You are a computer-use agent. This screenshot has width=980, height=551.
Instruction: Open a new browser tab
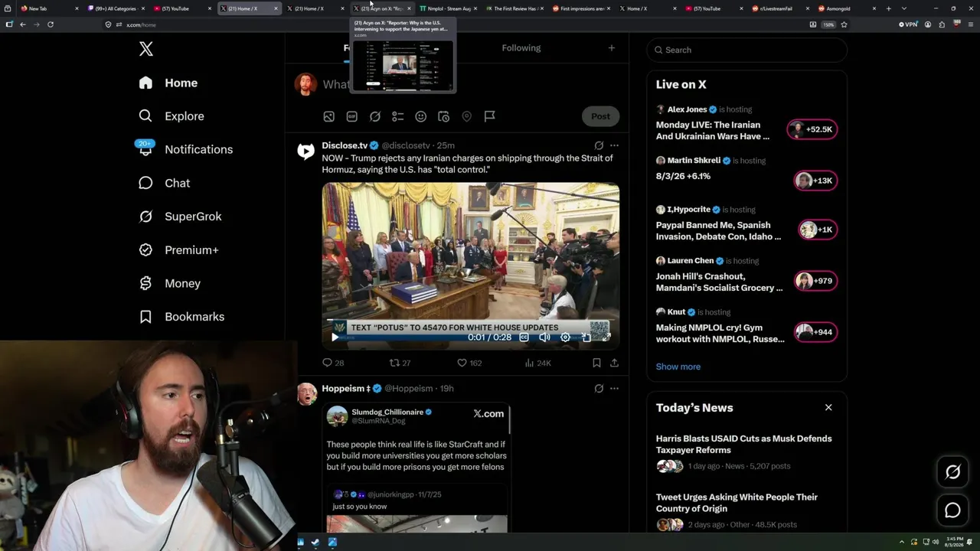pyautogui.click(x=888, y=8)
